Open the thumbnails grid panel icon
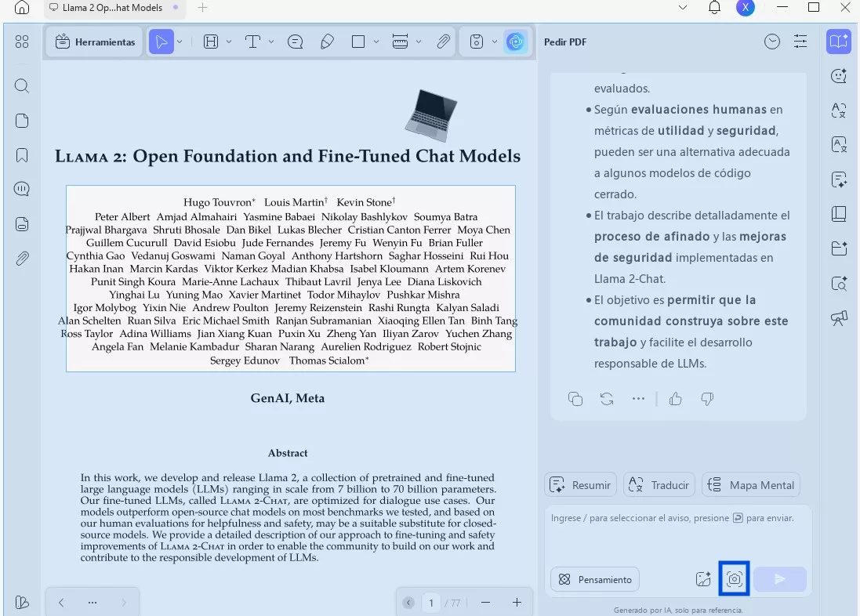The width and height of the screenshot is (860, 616). [x=22, y=42]
